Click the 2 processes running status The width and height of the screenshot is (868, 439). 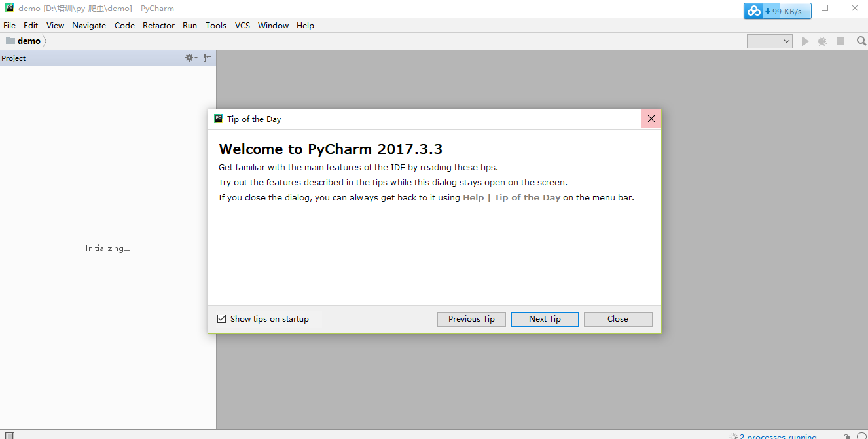pyautogui.click(x=777, y=436)
